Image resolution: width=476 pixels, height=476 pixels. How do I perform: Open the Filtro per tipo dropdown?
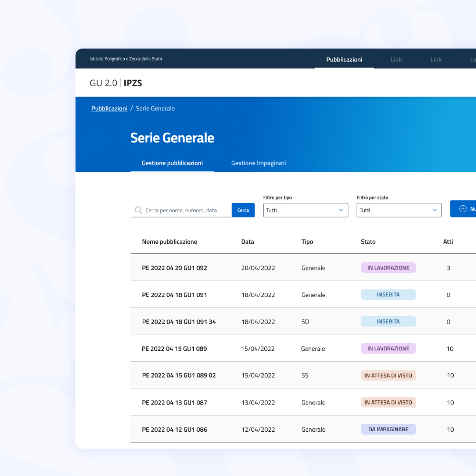[x=306, y=210]
